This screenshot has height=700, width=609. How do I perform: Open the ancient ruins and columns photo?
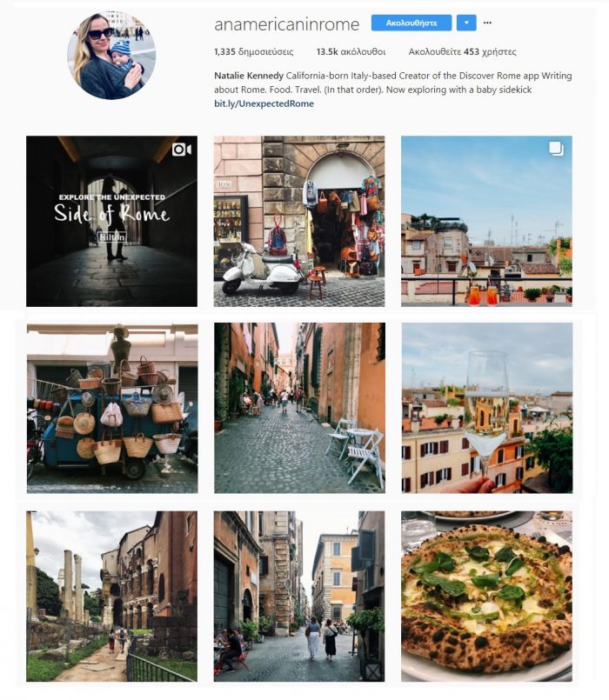pos(111,596)
